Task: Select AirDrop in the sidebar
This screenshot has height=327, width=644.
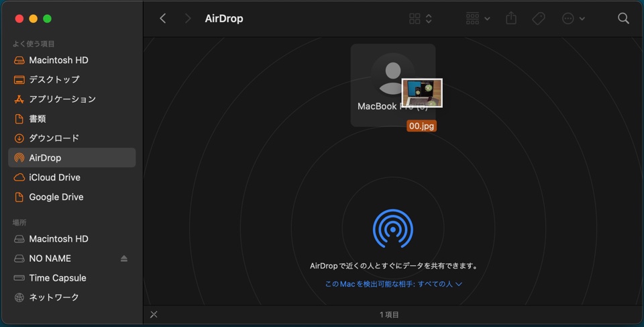Action: coord(72,158)
